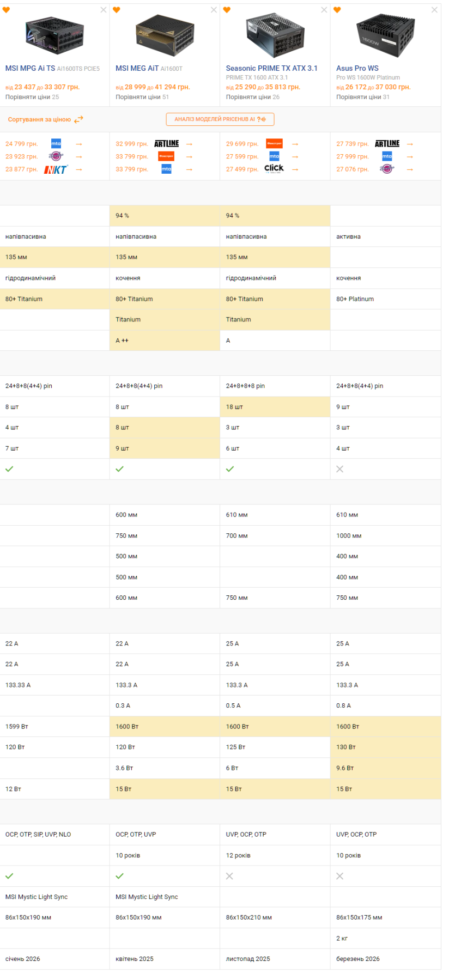The height and width of the screenshot is (980, 455).
Task: Open Asus Pro WS product title link
Action: 357,68
